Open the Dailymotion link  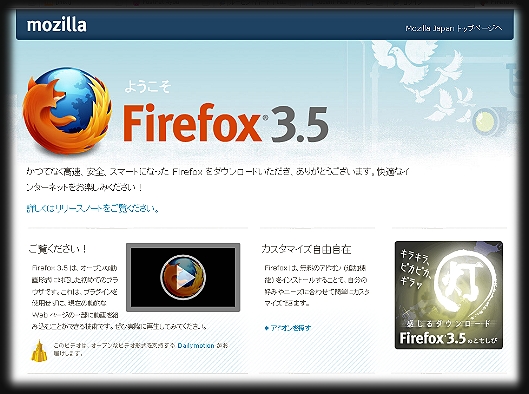coord(196,345)
